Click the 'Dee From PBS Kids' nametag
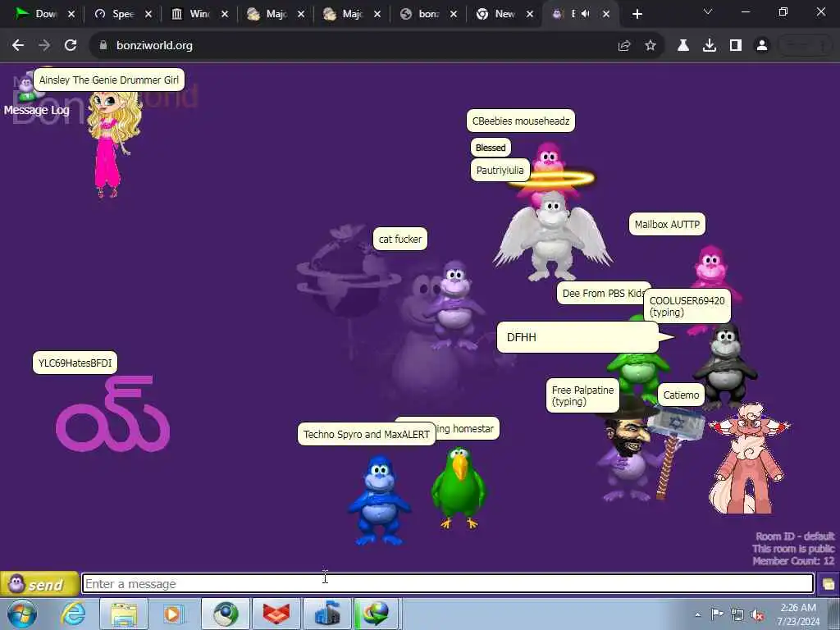The image size is (840, 630). (x=604, y=294)
